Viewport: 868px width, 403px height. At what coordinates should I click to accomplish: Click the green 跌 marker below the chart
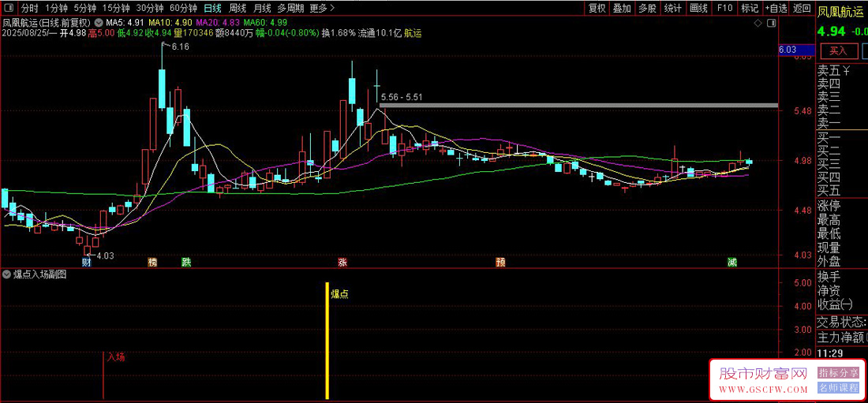point(186,263)
